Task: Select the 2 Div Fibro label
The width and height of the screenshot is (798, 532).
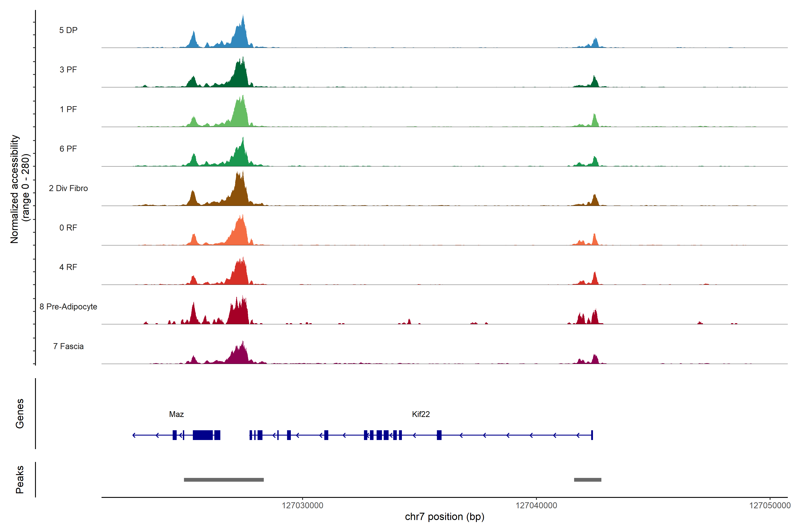Action: 68,188
